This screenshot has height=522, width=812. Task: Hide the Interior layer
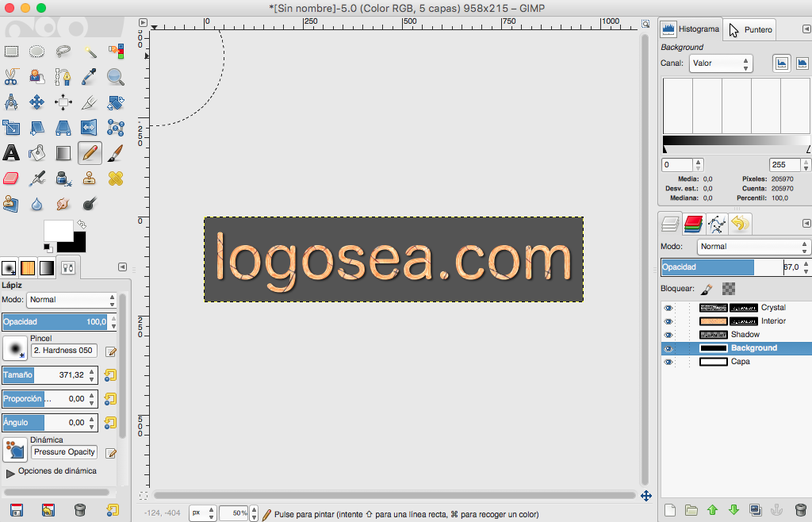click(x=668, y=321)
